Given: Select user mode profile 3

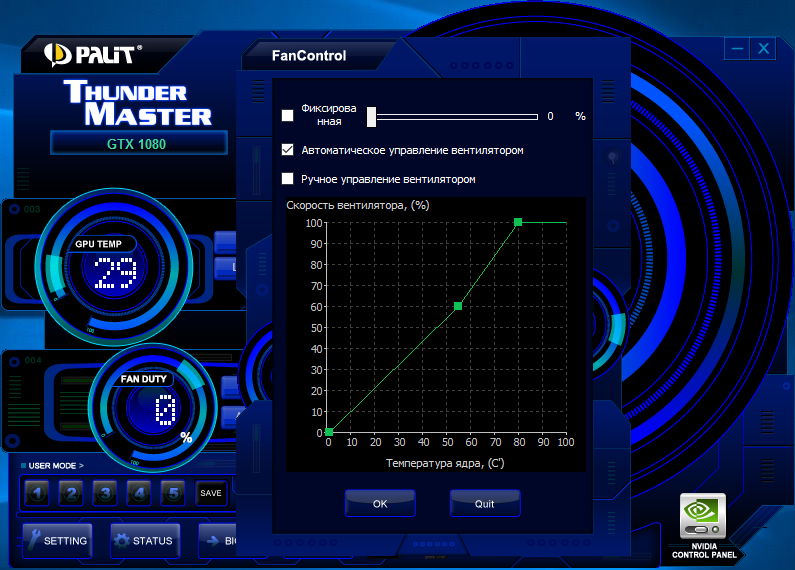Looking at the screenshot, I should pos(105,493).
